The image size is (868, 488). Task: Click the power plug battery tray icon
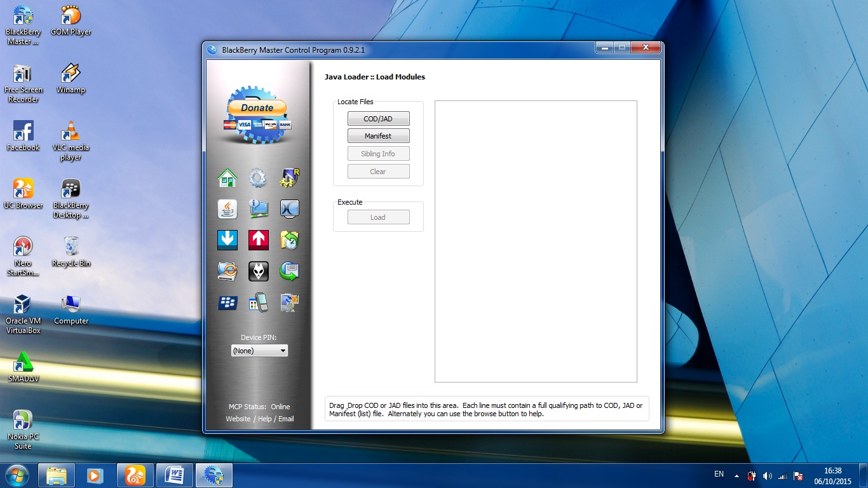752,476
